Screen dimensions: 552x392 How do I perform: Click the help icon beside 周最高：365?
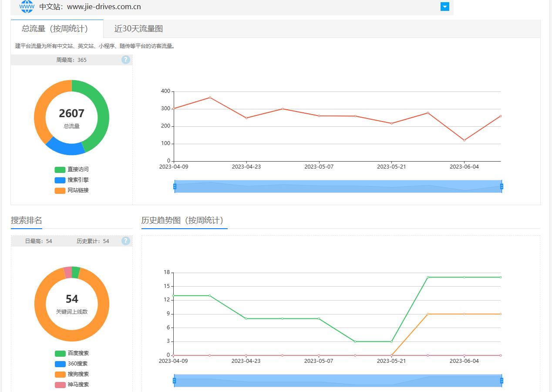(x=126, y=60)
